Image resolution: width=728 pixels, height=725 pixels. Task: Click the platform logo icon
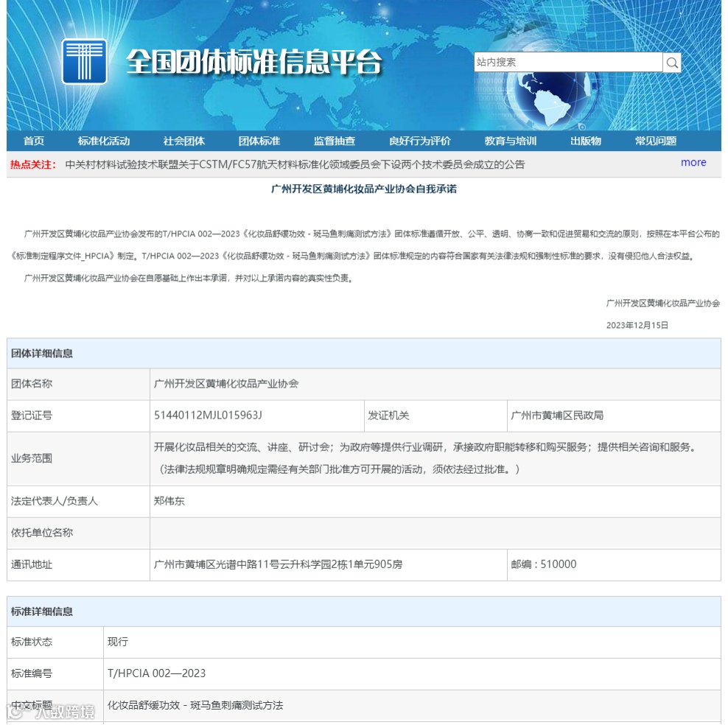[85, 61]
